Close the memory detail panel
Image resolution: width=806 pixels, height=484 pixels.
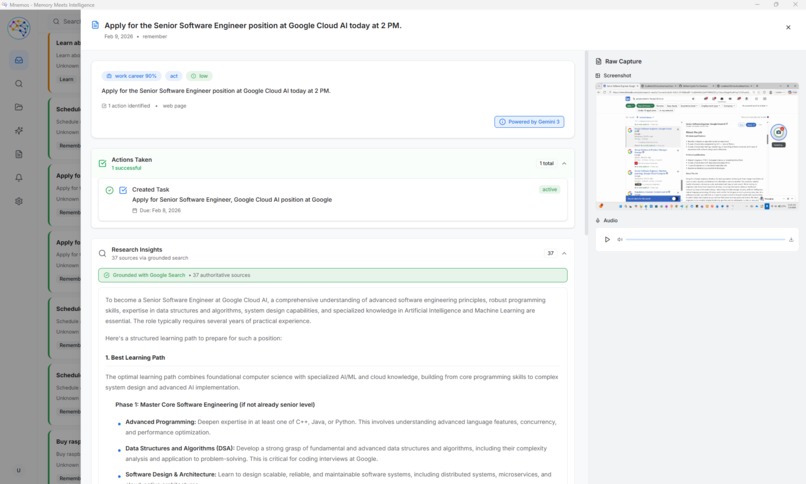point(788,27)
